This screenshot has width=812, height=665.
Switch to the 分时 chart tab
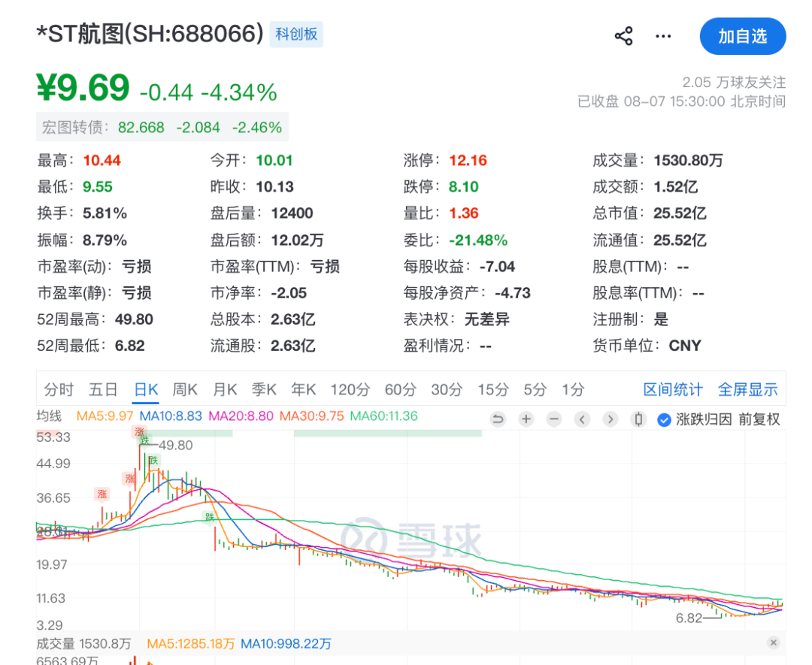click(59, 389)
